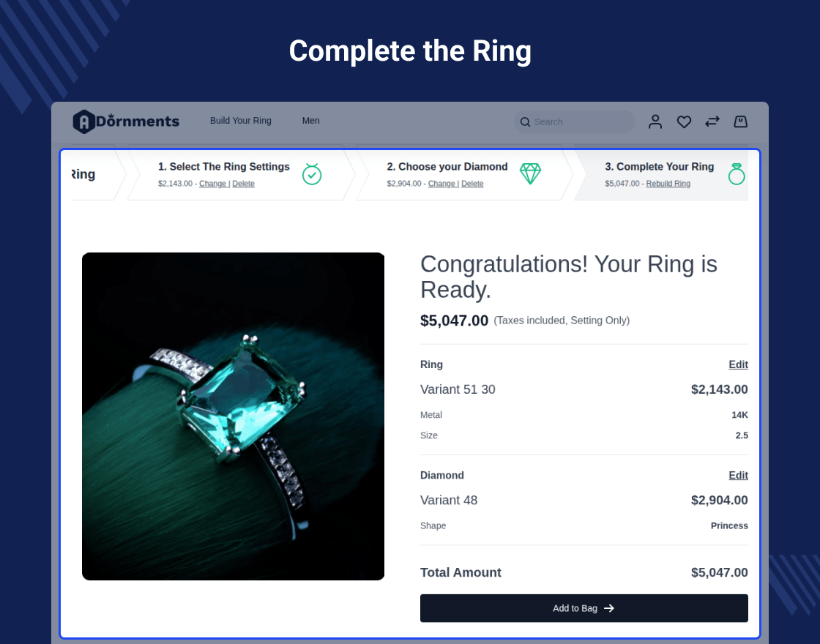
Task: Open the wishlist heart icon
Action: 684,121
